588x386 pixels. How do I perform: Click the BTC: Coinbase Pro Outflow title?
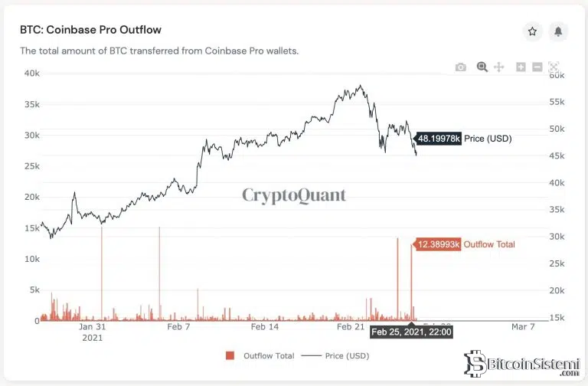pyautogui.click(x=90, y=30)
